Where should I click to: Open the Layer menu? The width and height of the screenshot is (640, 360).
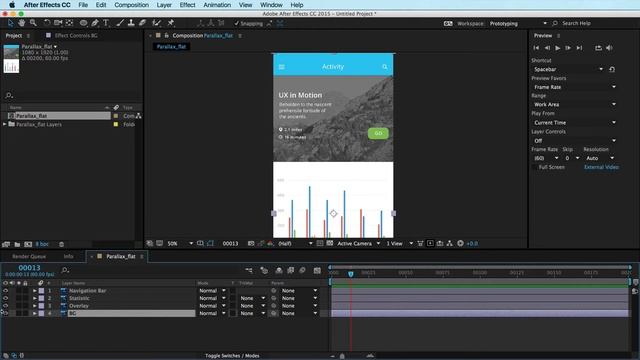[164, 5]
